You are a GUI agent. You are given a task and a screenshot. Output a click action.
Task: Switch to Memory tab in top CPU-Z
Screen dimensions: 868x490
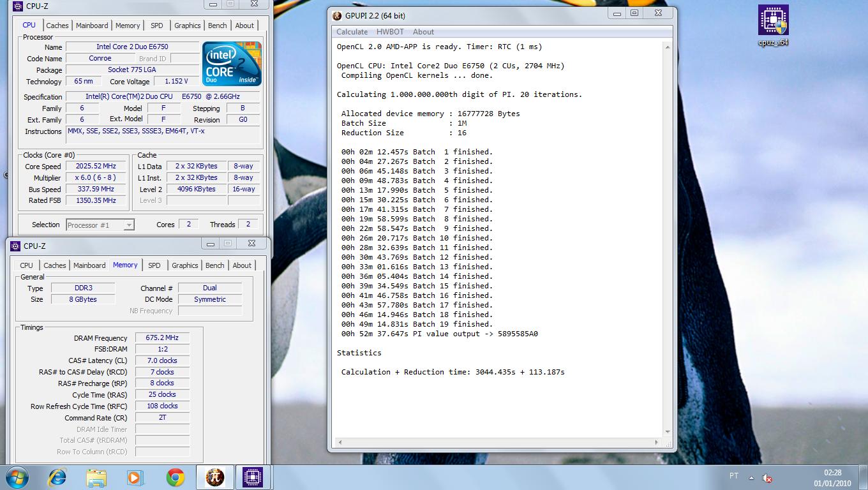pyautogui.click(x=128, y=26)
